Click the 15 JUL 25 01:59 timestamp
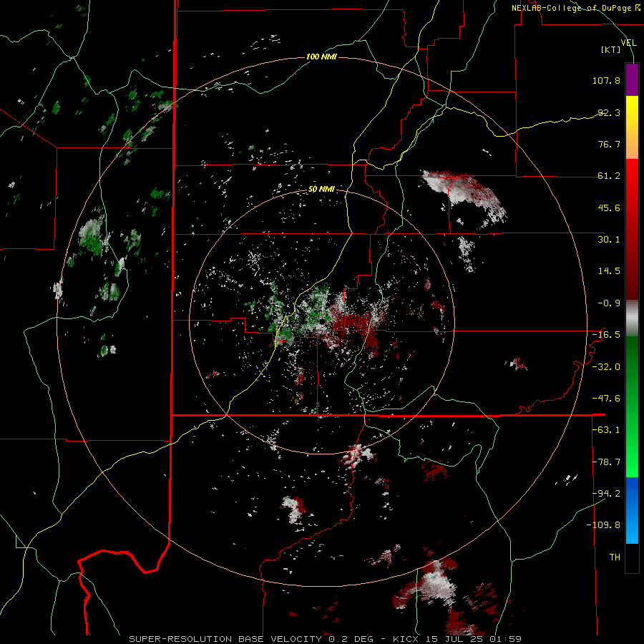Screen dimensions: 644x644 pos(473,639)
